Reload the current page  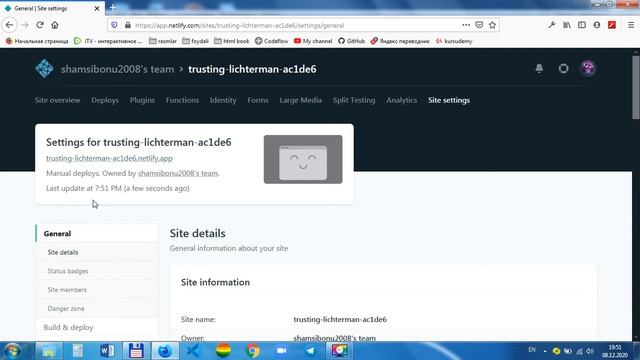[40, 25]
